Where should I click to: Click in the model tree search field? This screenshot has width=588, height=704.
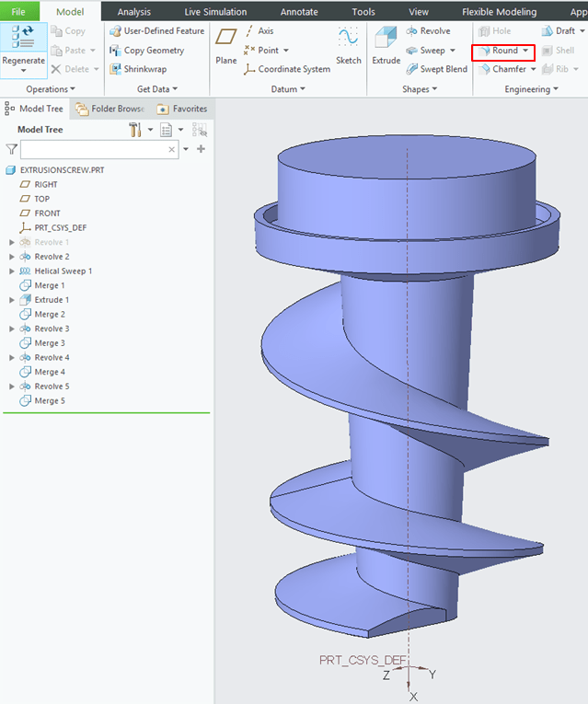click(x=92, y=149)
